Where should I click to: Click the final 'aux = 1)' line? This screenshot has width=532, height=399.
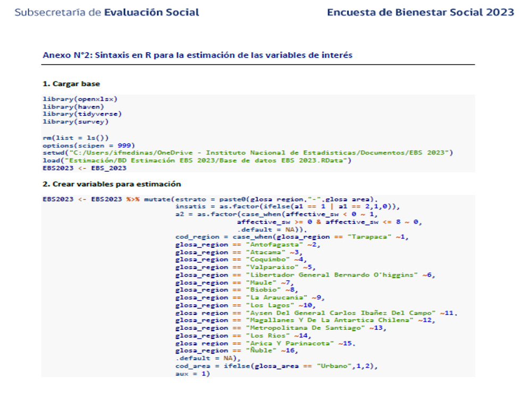pyautogui.click(x=193, y=373)
